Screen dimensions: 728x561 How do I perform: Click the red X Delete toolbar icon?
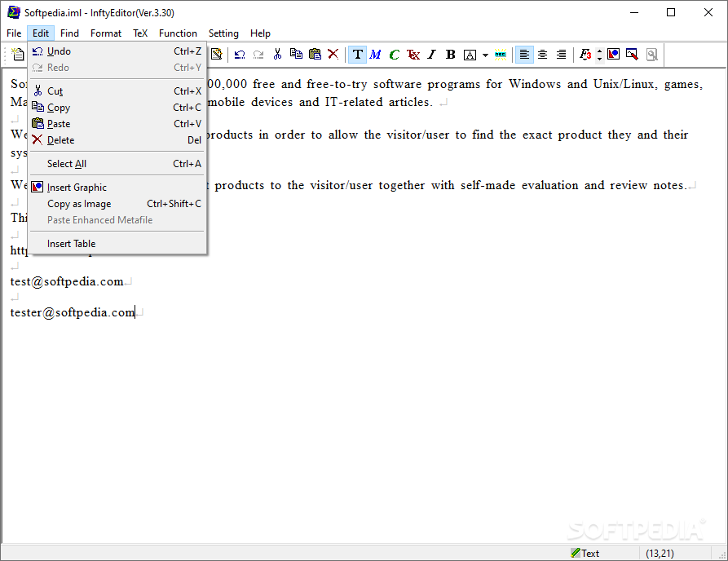[333, 55]
